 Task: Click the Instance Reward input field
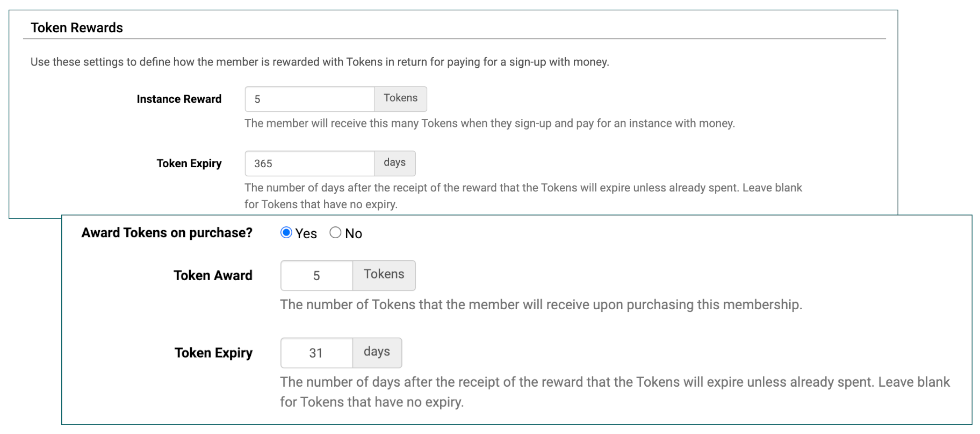click(309, 99)
